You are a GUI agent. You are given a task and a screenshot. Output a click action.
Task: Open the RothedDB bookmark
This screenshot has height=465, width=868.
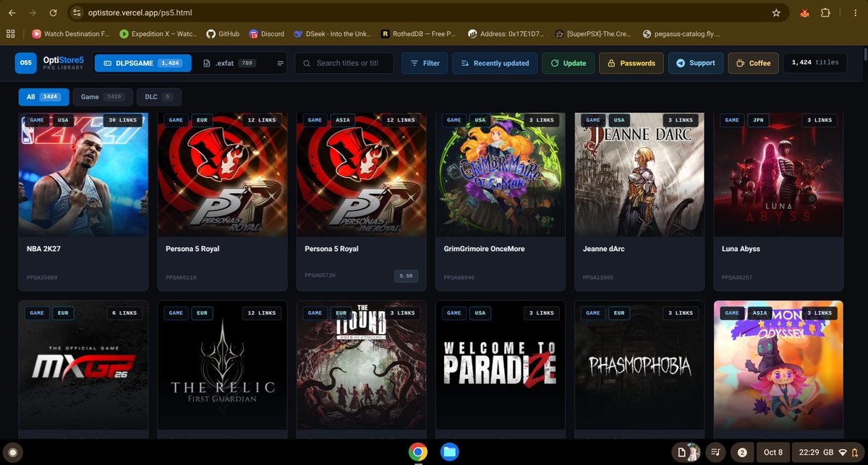pyautogui.click(x=418, y=33)
